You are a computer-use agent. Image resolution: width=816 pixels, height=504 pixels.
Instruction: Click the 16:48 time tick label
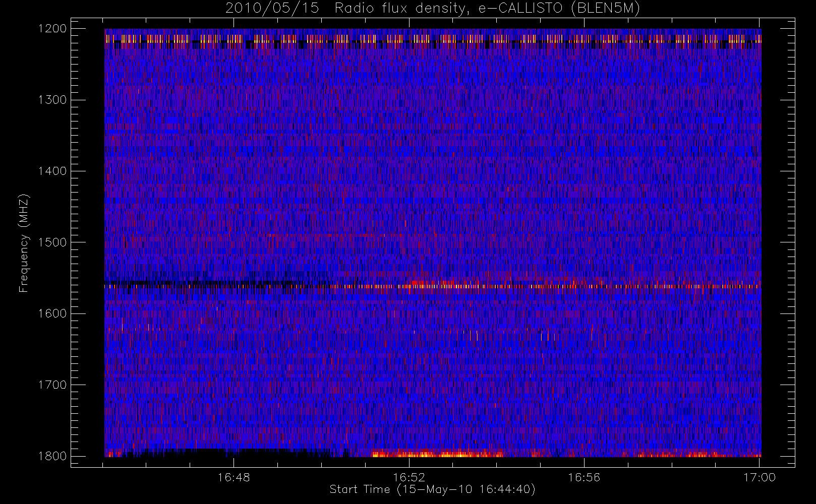(x=234, y=477)
